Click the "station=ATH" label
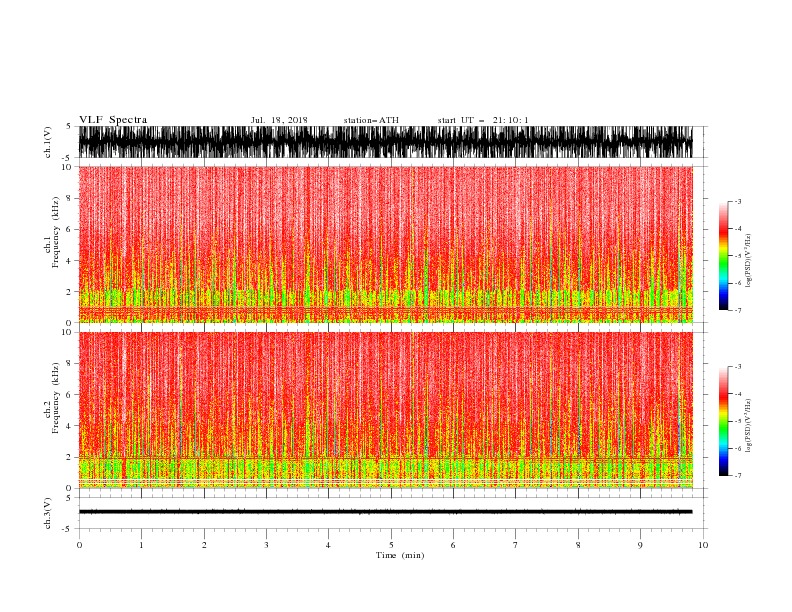Image resolution: width=792 pixels, height=612 pixels. pos(371,120)
